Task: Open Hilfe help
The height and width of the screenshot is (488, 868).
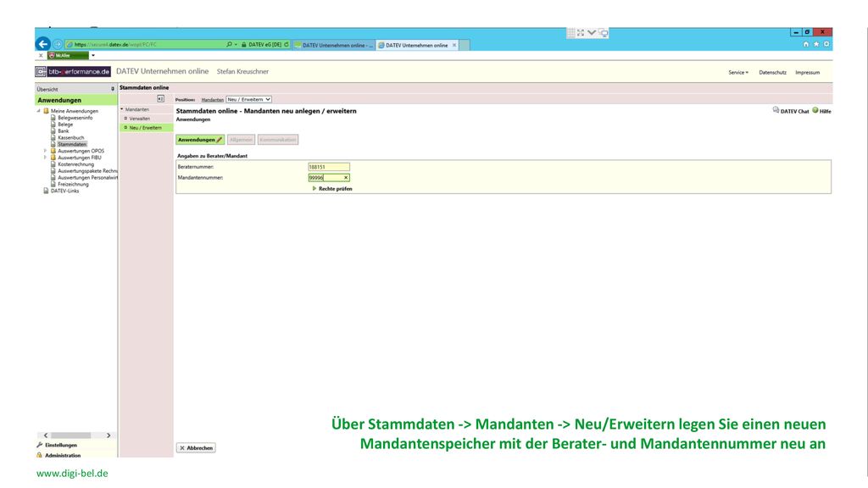Action: pyautogui.click(x=821, y=111)
